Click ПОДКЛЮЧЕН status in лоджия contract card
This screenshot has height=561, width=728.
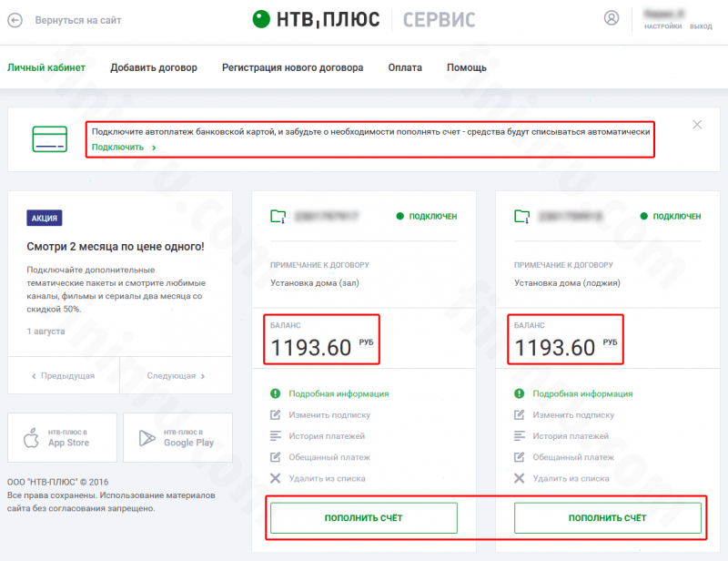(671, 216)
